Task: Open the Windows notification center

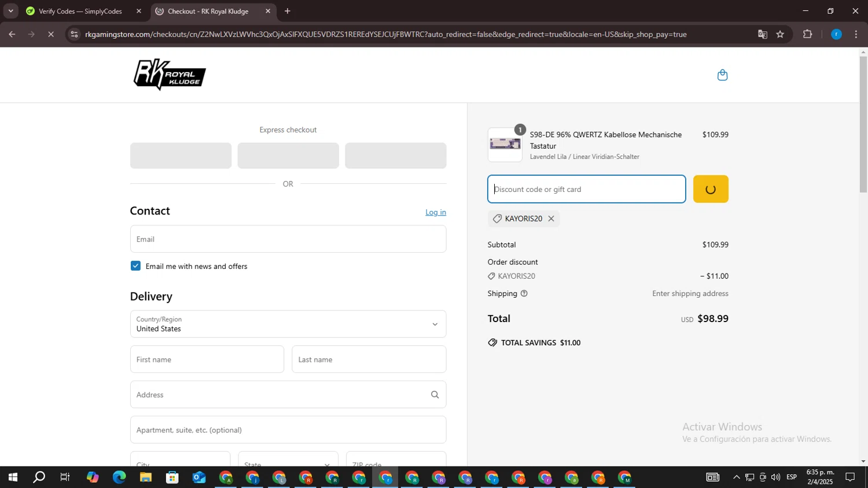Action: coord(851,478)
